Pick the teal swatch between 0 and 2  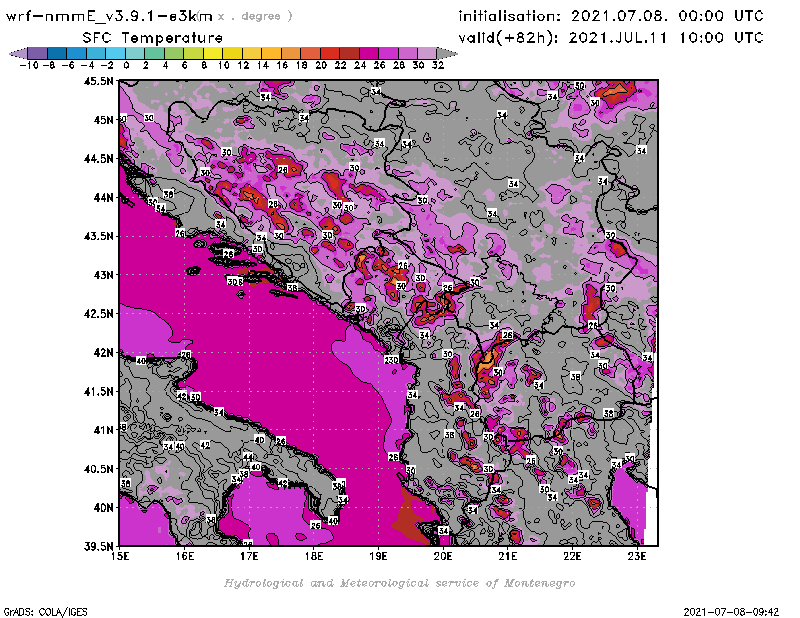135,53
